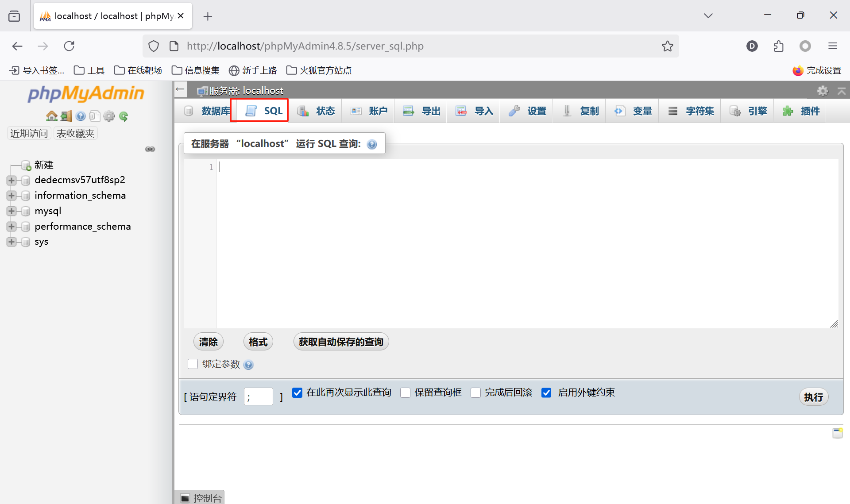Image resolution: width=850 pixels, height=504 pixels.
Task: Open 表收藏夹 in sidebar
Action: [x=76, y=133]
